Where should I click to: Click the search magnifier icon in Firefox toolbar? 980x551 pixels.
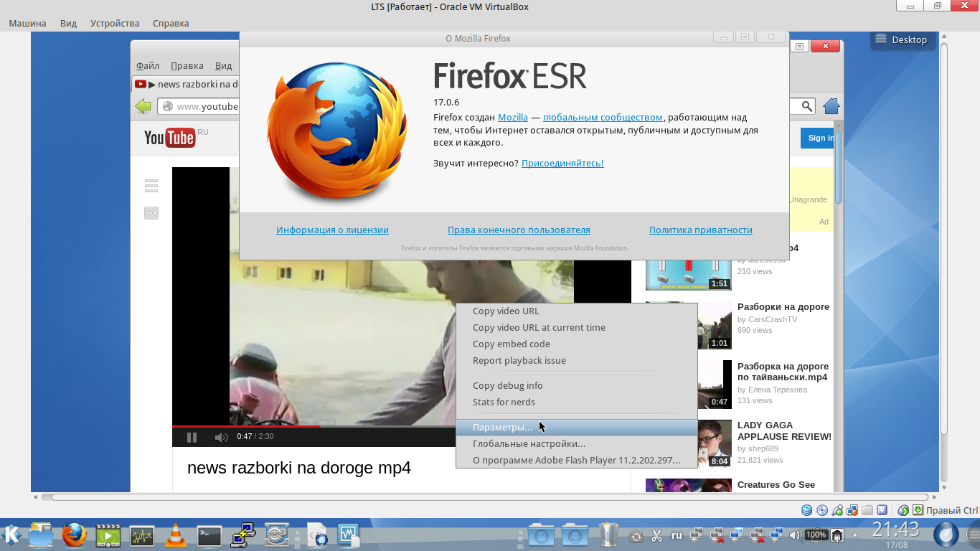807,106
